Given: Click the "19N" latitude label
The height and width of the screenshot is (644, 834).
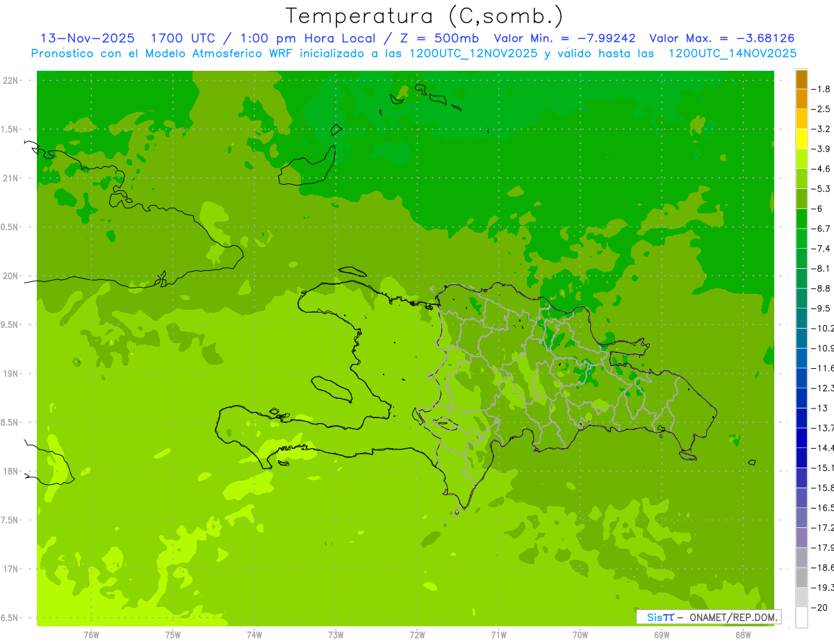Looking at the screenshot, I should (12, 374).
